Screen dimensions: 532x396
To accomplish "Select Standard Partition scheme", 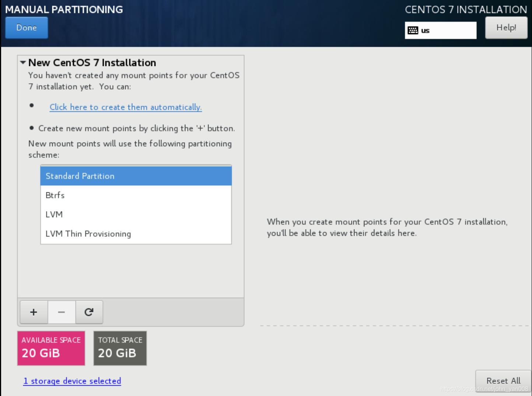I will 136,176.
